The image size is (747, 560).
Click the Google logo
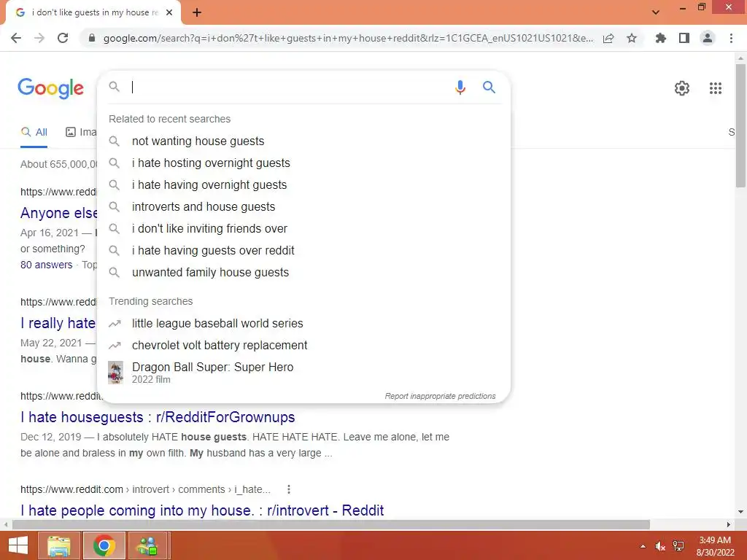50,88
